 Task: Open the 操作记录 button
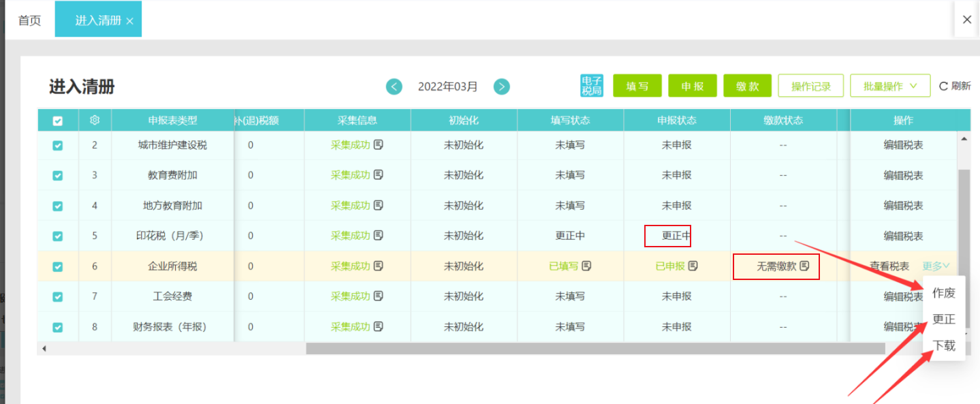pos(811,86)
